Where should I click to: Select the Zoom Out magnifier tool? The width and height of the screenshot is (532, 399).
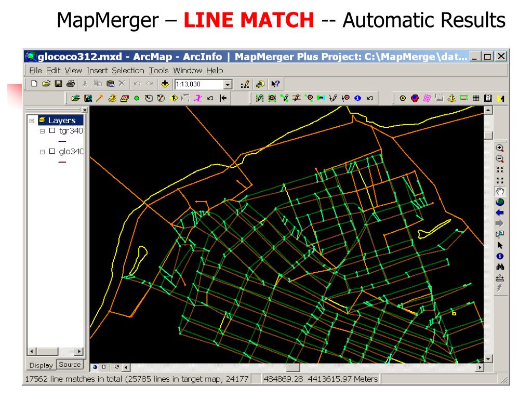coord(500,159)
